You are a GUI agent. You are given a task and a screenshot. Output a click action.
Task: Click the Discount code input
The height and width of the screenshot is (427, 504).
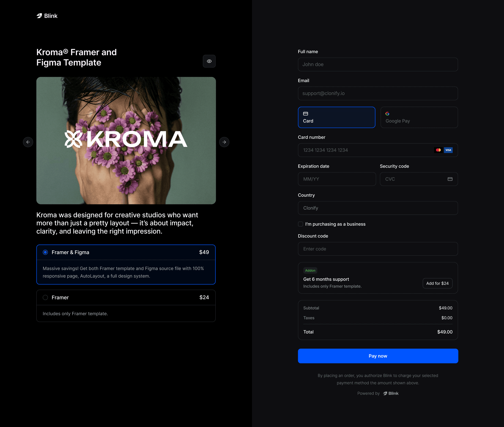(378, 249)
